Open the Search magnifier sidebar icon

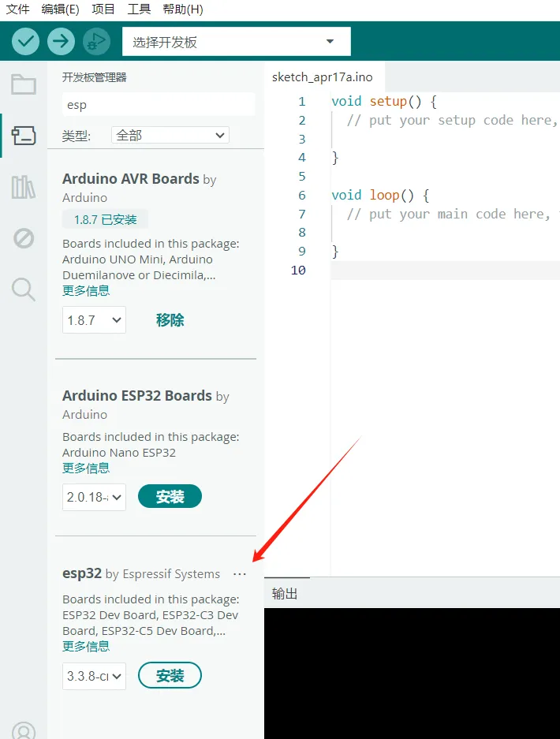tap(24, 289)
